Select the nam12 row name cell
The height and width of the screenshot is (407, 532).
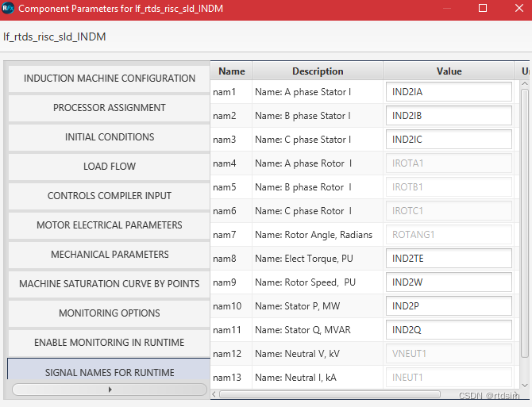pos(231,354)
